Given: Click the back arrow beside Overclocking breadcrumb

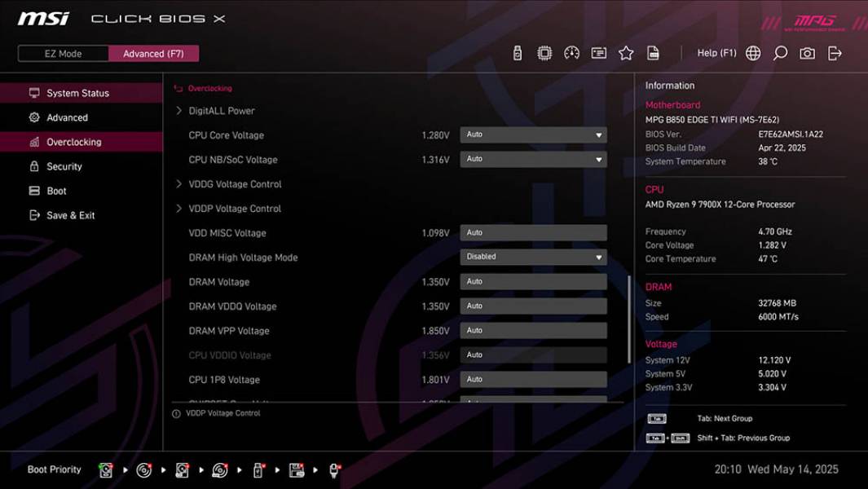Looking at the screenshot, I should 178,89.
